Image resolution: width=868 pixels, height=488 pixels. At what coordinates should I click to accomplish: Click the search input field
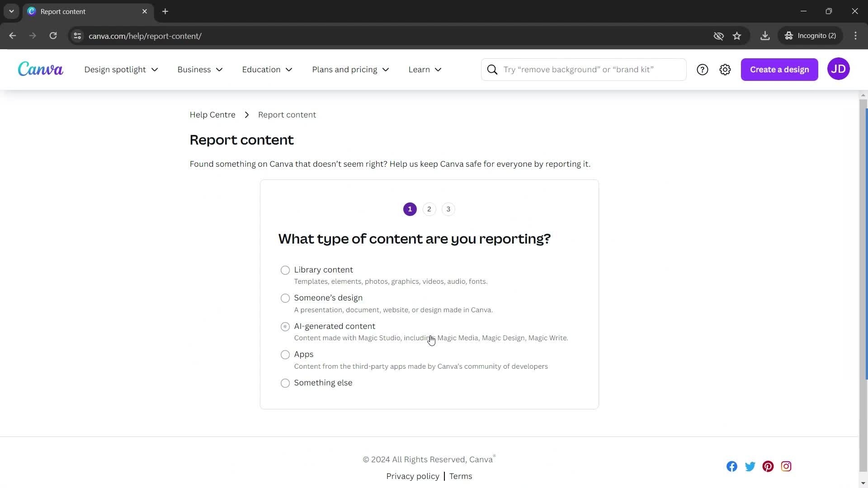[x=590, y=69]
